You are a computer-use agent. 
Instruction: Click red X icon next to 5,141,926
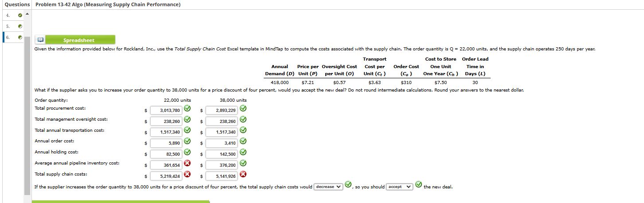pos(242,174)
